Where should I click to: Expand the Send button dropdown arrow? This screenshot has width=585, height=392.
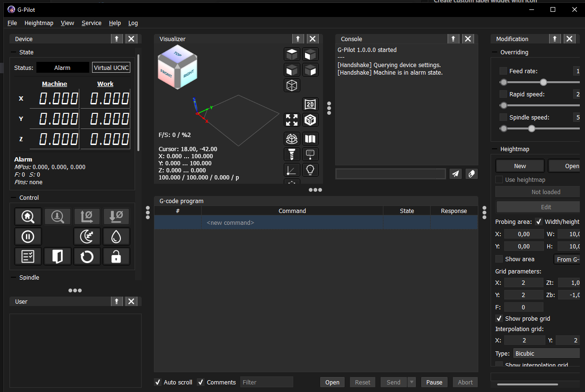click(x=411, y=382)
